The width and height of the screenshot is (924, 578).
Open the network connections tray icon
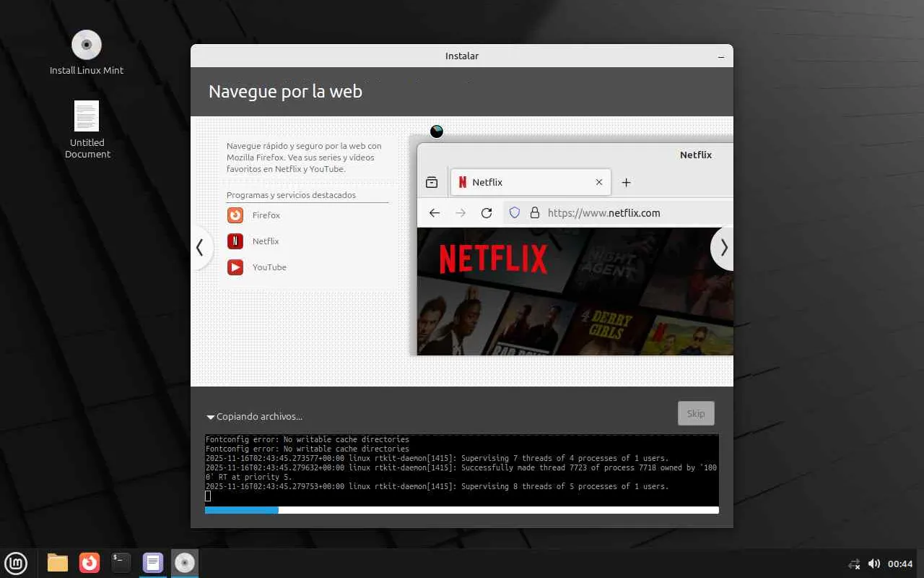pyautogui.click(x=855, y=564)
